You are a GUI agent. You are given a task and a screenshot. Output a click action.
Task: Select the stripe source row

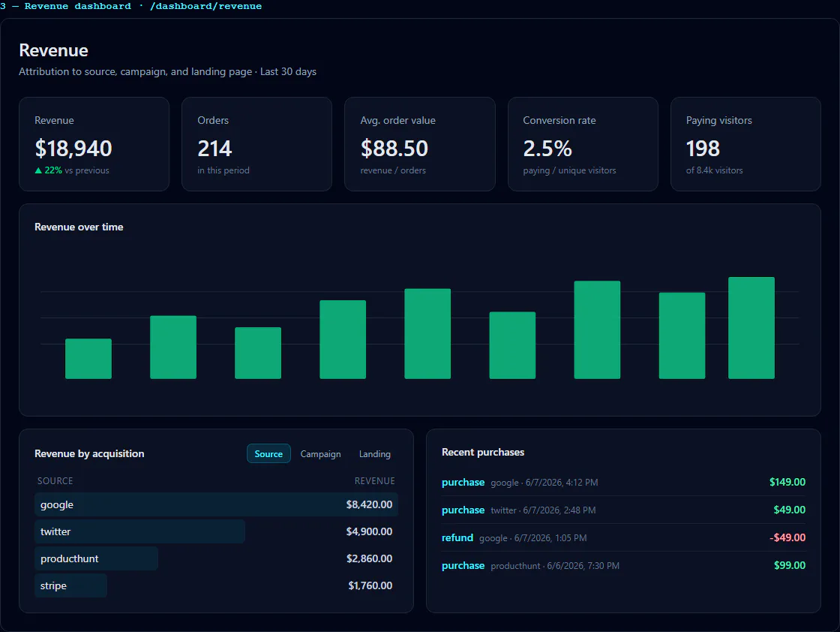coord(217,585)
